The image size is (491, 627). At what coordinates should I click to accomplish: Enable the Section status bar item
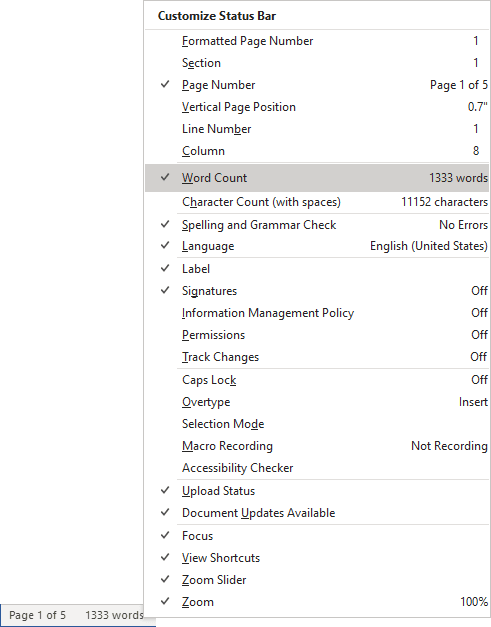[317, 63]
